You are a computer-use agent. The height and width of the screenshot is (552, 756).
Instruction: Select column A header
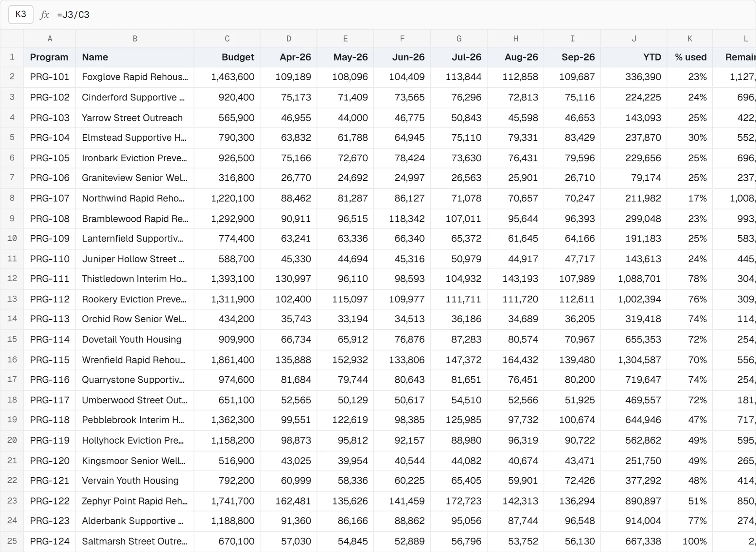(x=50, y=39)
